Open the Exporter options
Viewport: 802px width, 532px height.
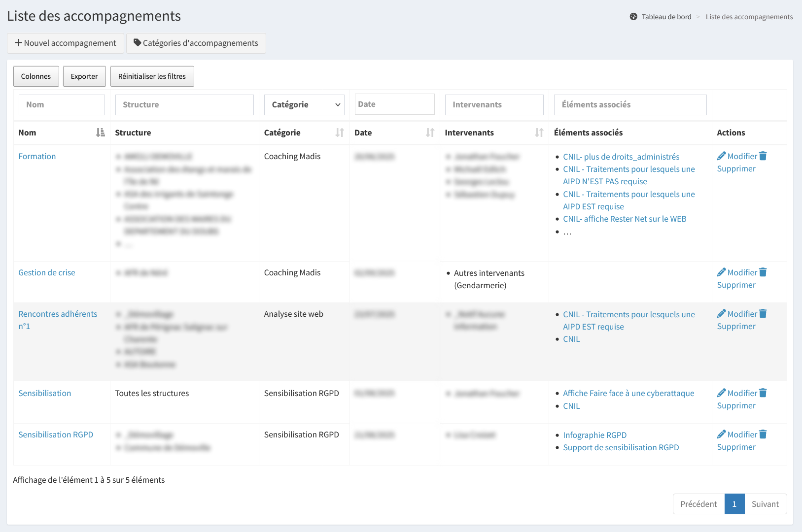84,76
